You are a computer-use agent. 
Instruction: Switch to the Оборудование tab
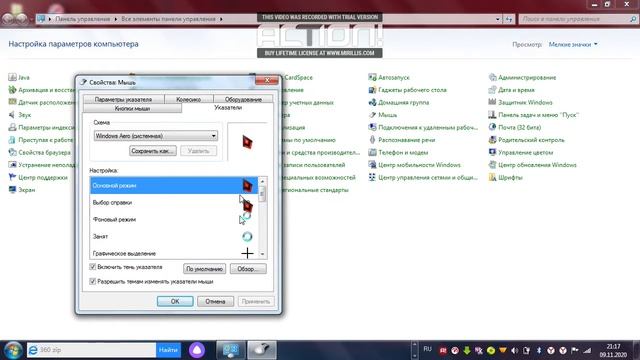pos(243,99)
